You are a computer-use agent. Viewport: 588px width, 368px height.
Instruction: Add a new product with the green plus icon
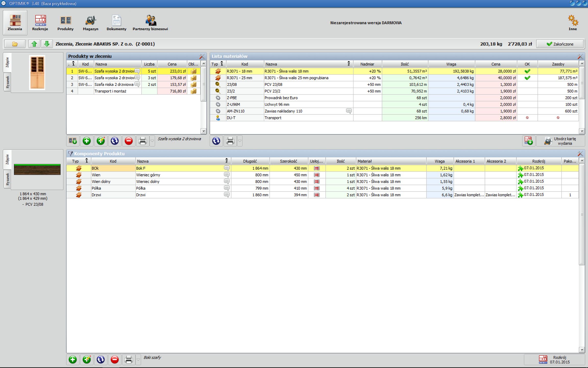tap(87, 141)
